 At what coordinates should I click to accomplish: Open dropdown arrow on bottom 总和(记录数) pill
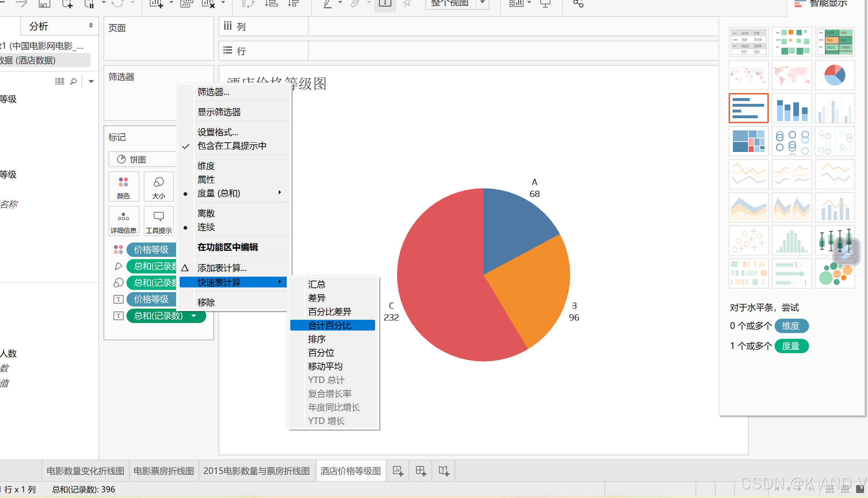coord(194,316)
